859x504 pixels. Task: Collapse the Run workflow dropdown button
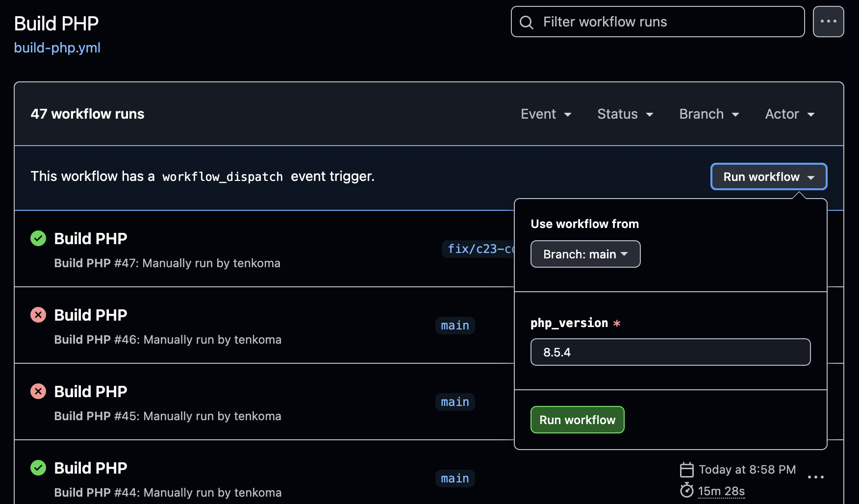coord(768,176)
